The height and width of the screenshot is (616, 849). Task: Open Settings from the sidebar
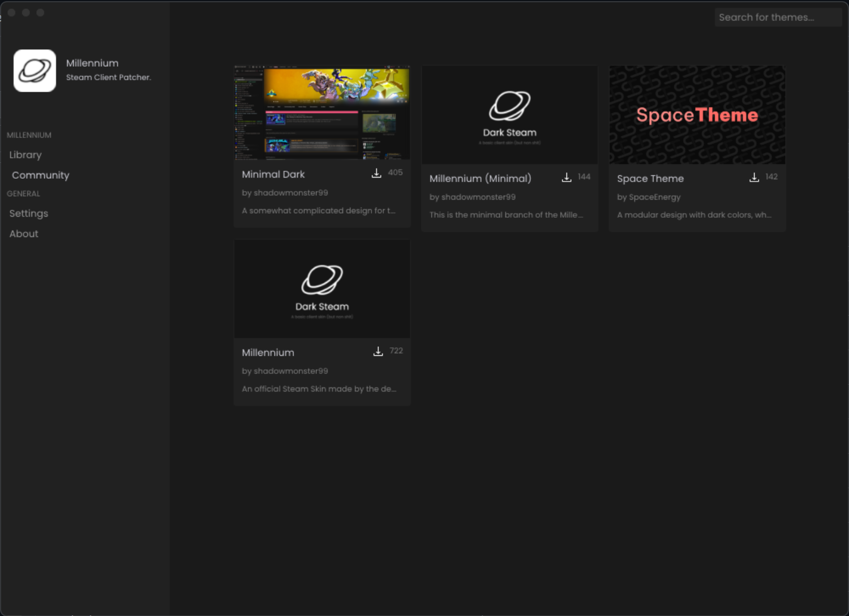pos(29,213)
